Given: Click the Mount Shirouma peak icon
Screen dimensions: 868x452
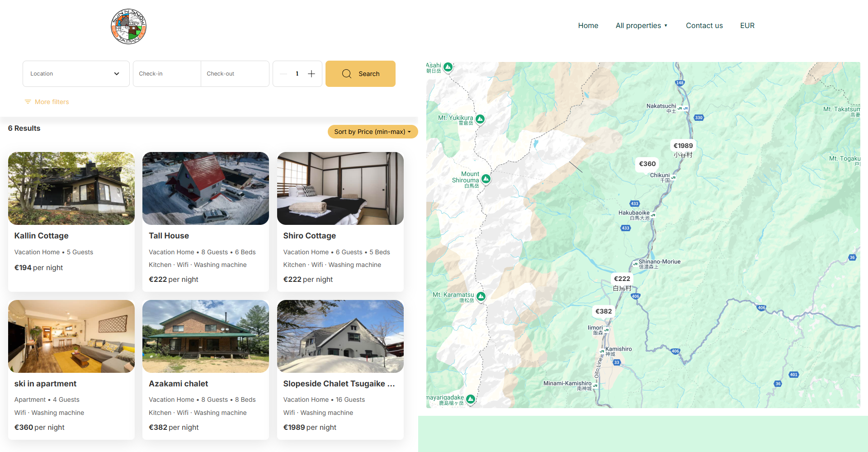Looking at the screenshot, I should click(485, 179).
